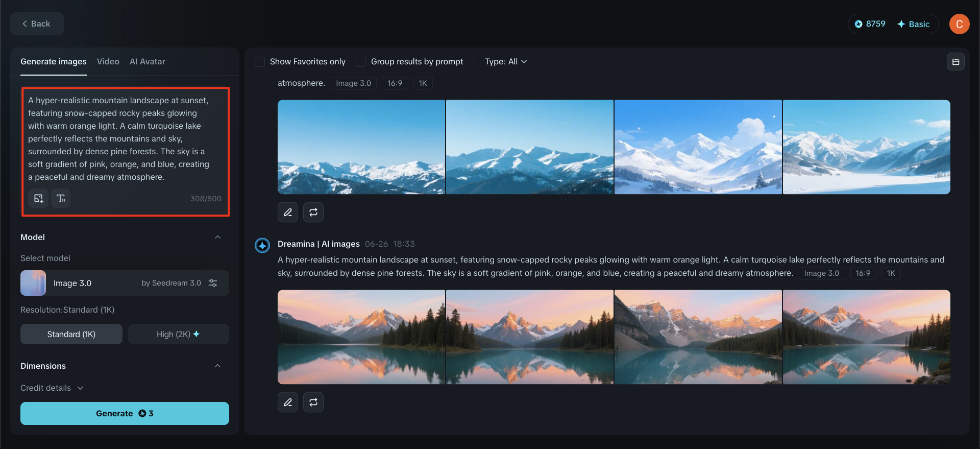
Task: Switch to the Video tab
Action: tap(108, 62)
